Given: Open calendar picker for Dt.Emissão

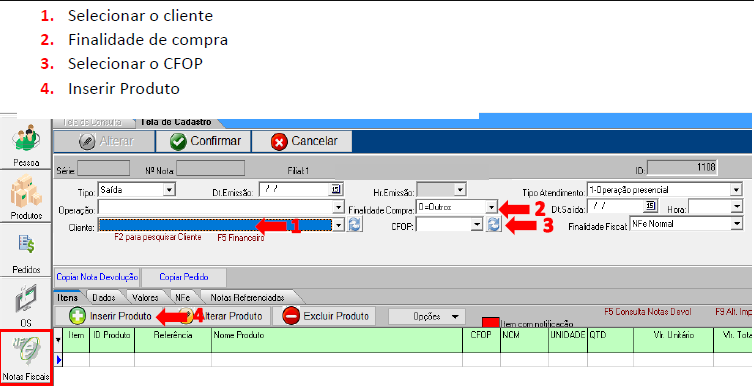Looking at the screenshot, I should (x=336, y=189).
